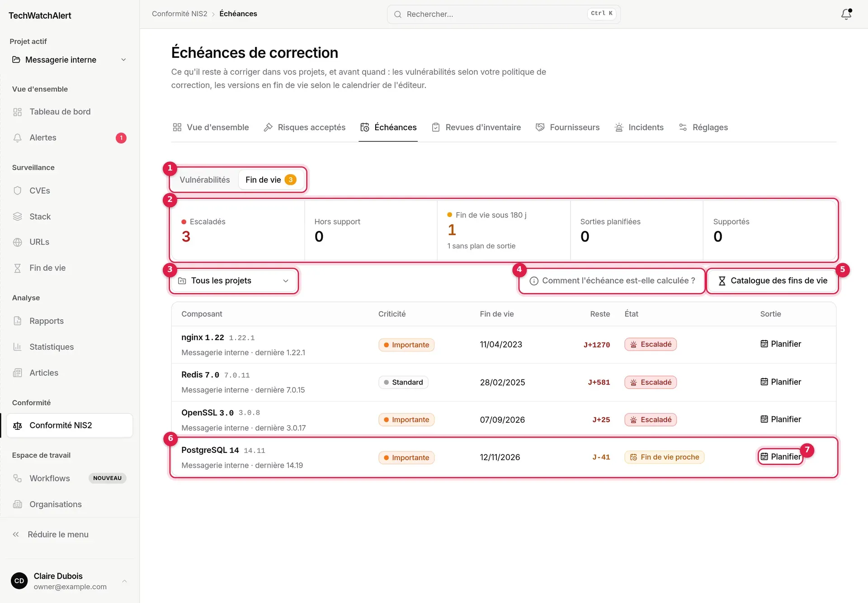Click the Fin de vie hourglass sidebar icon
Screen dimensions: 868x603
[x=18, y=268]
